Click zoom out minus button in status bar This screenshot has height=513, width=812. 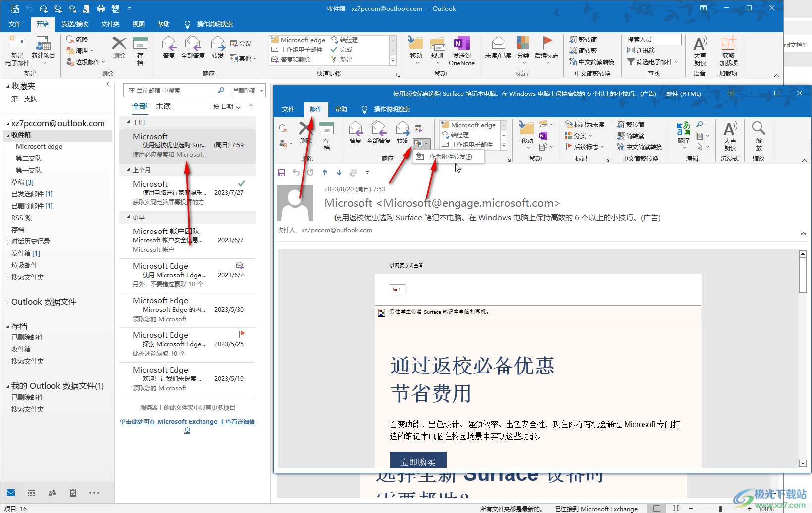click(x=691, y=509)
